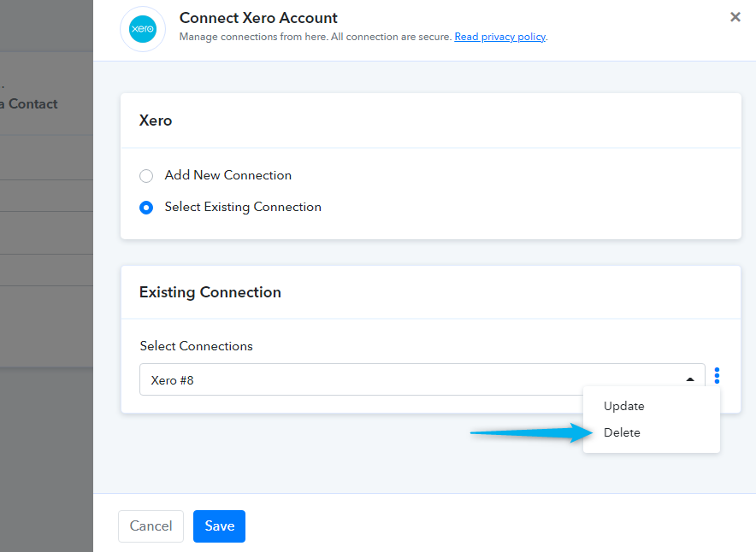The image size is (756, 552).
Task: Click the Xero logo icon
Action: pyautogui.click(x=143, y=29)
